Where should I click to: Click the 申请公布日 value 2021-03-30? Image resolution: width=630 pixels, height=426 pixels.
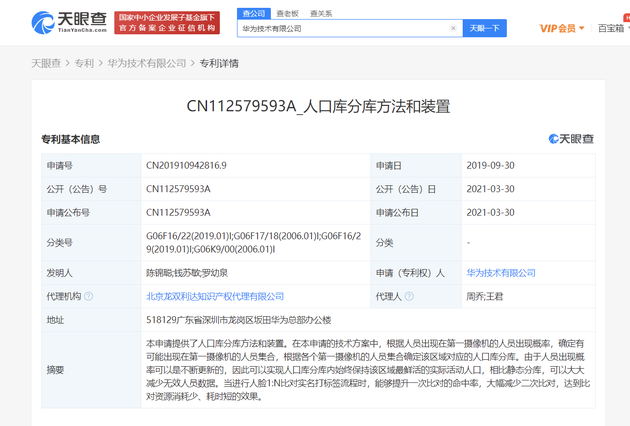pyautogui.click(x=490, y=212)
